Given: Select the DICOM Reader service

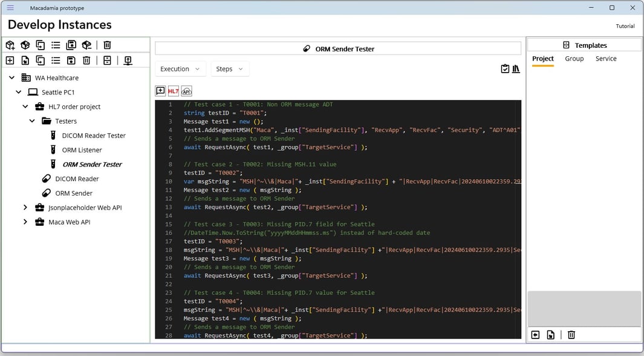Looking at the screenshot, I should pos(77,179).
